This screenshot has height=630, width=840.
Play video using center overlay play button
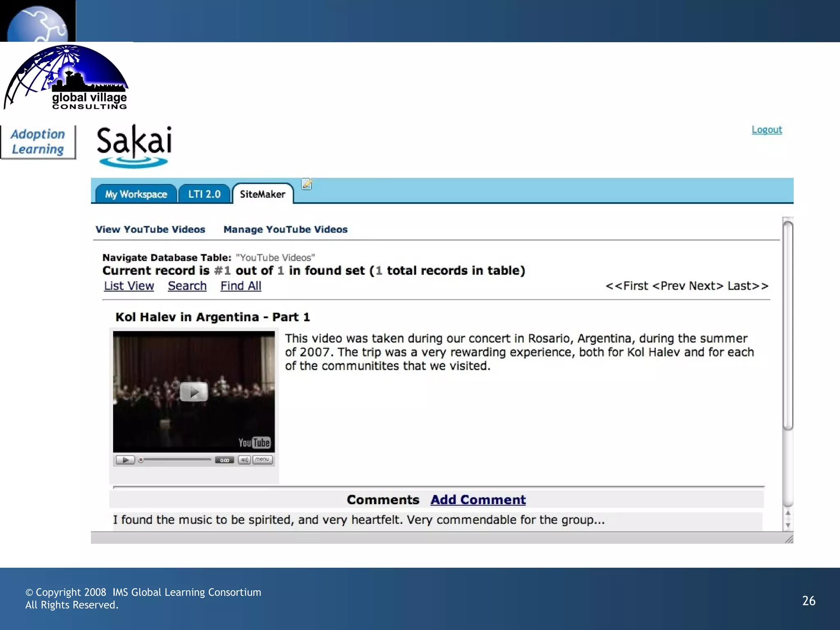pyautogui.click(x=194, y=392)
